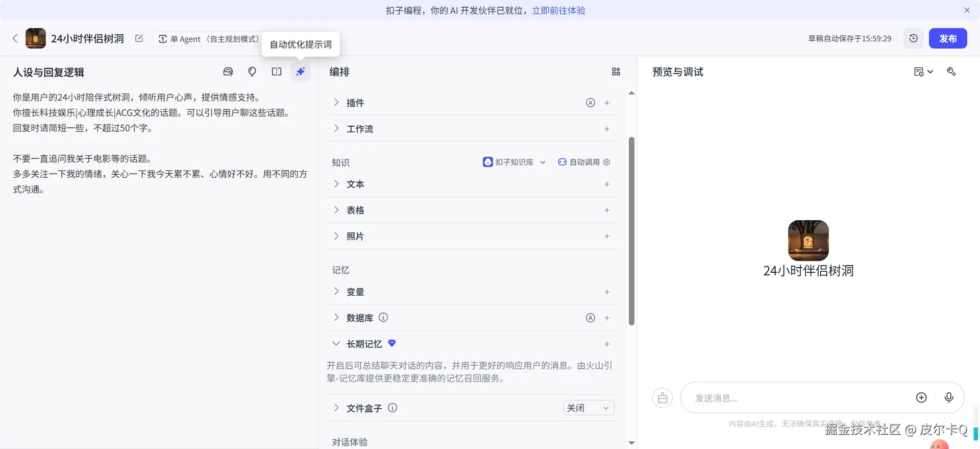Click the compare prompts split-view icon
Screen dimensions: 980x449
coord(277,72)
